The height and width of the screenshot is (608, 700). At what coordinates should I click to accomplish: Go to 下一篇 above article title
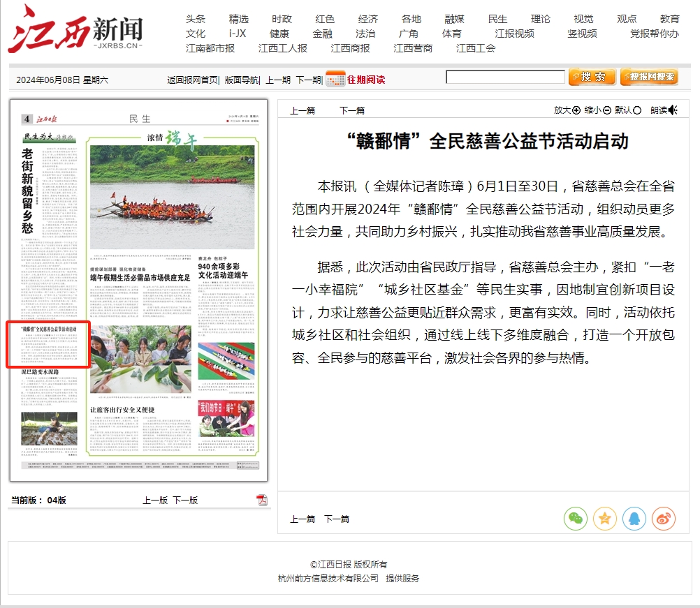(x=352, y=110)
